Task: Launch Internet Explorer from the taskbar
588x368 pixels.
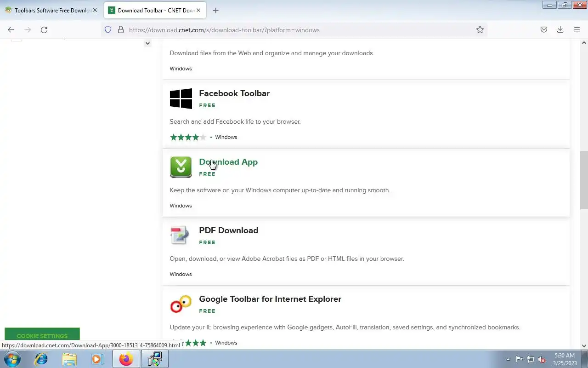Action: pos(41,359)
